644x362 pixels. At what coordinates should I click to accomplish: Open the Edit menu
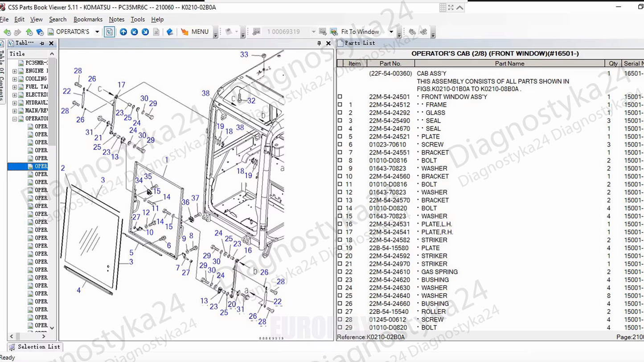19,20
